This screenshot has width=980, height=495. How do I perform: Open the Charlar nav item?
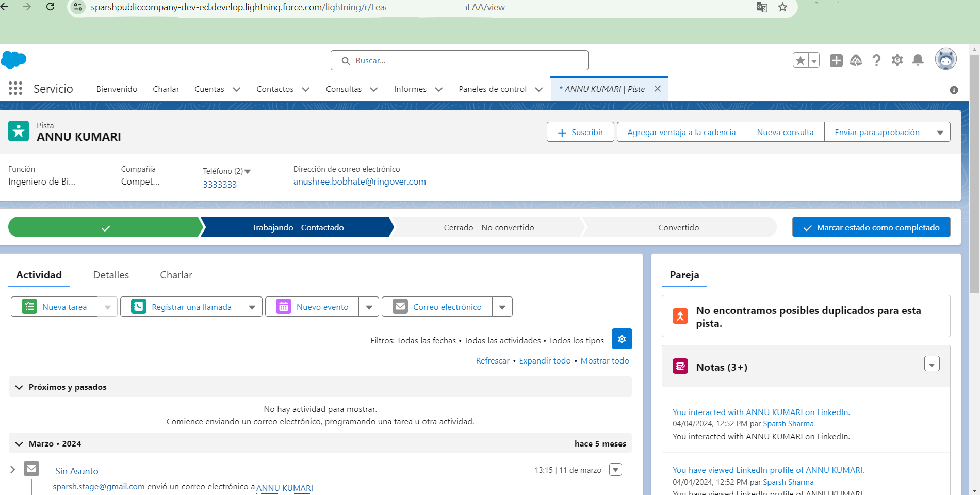click(x=166, y=89)
